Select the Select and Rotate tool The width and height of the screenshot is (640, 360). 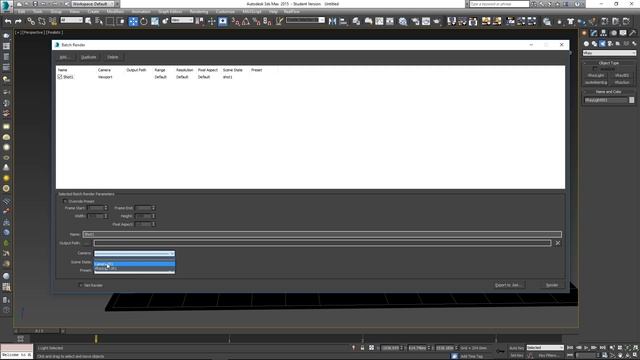[144, 21]
